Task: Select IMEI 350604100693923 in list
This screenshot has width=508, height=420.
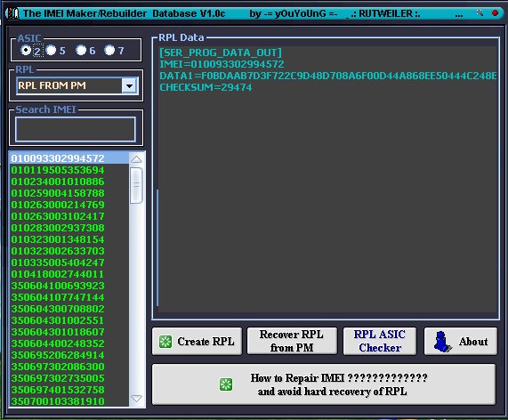Action: [x=69, y=286]
